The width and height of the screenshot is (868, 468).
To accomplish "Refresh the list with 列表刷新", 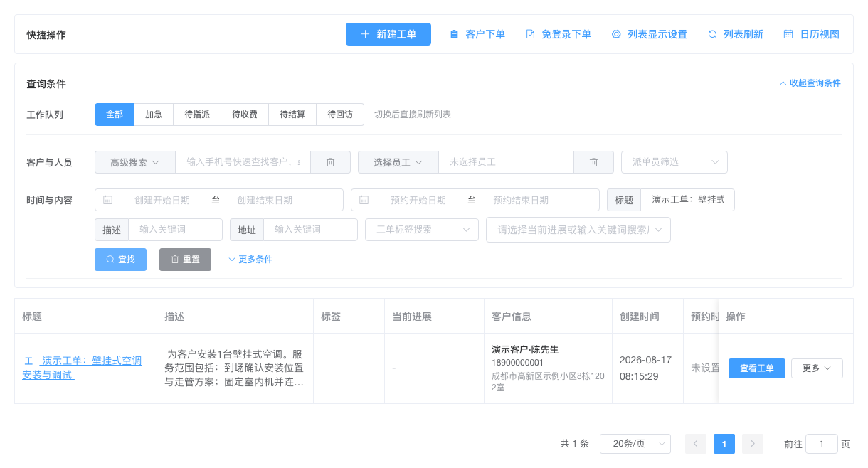I will (x=736, y=34).
